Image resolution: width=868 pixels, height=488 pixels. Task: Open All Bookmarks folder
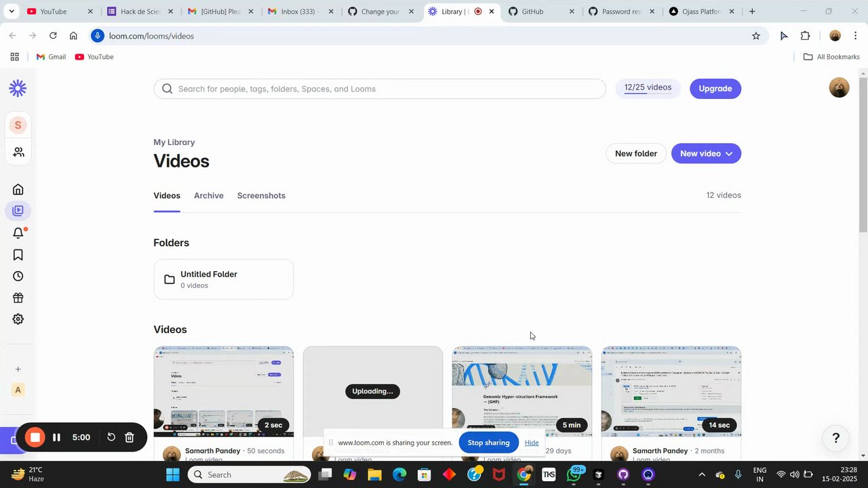pos(831,57)
